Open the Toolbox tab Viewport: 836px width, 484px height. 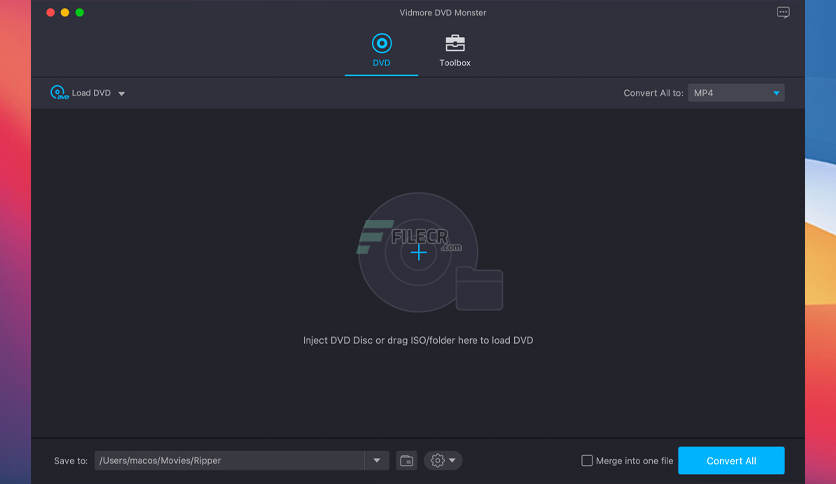click(x=455, y=51)
